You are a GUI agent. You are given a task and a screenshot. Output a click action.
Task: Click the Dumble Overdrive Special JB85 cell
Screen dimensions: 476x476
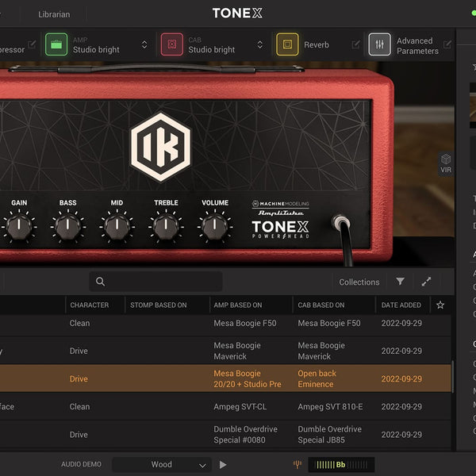coord(329,435)
